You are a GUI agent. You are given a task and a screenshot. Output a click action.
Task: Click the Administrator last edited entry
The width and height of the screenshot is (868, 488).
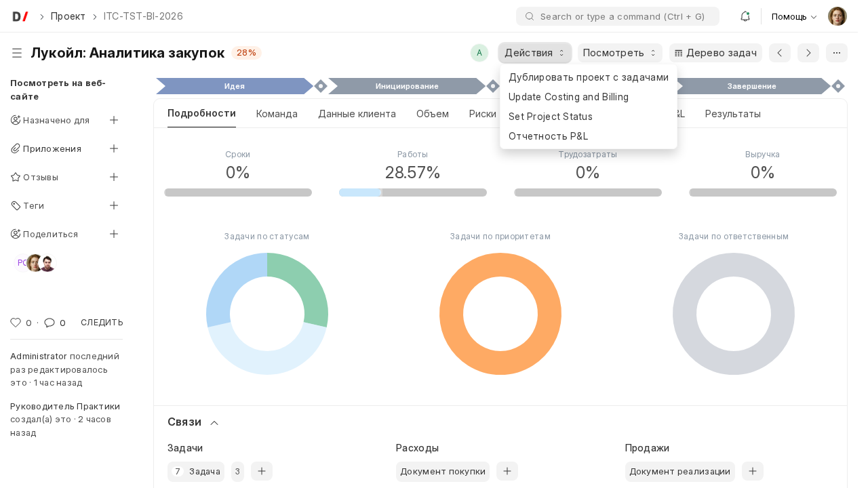point(65,369)
